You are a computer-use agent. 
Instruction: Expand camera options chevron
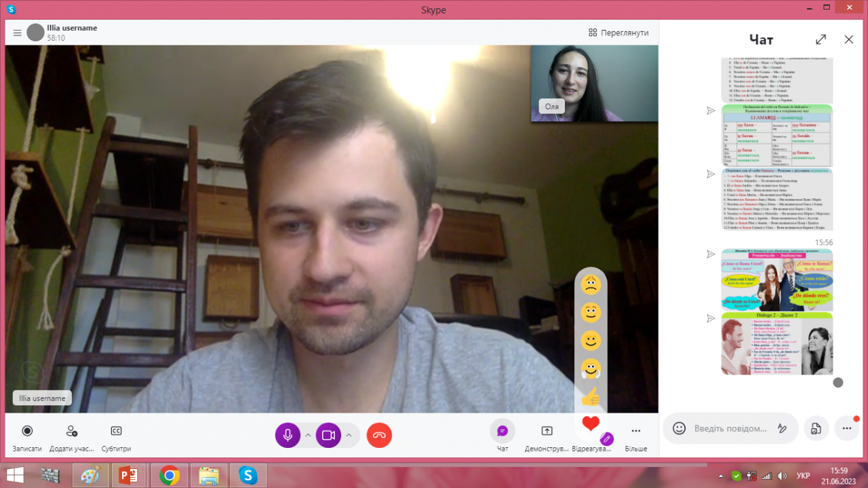point(349,435)
